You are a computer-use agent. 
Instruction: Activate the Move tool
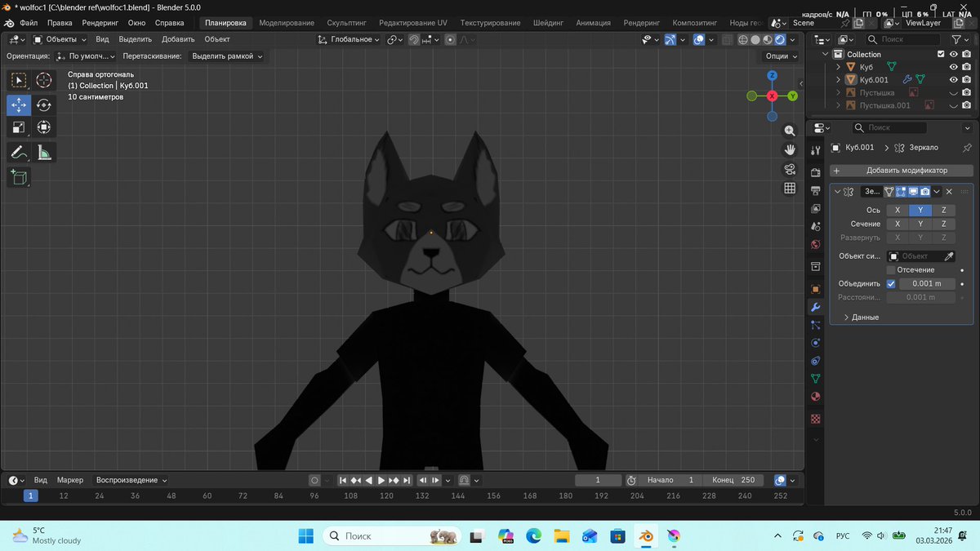(x=19, y=104)
